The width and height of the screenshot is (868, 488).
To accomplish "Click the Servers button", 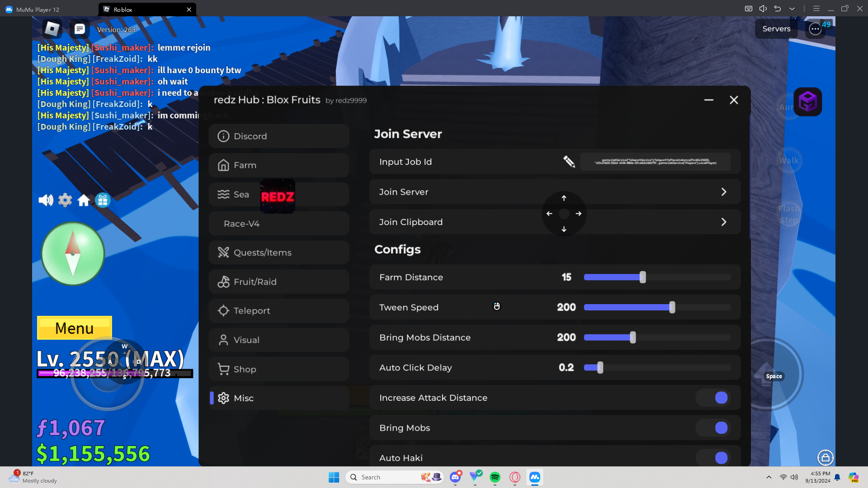I will click(776, 29).
